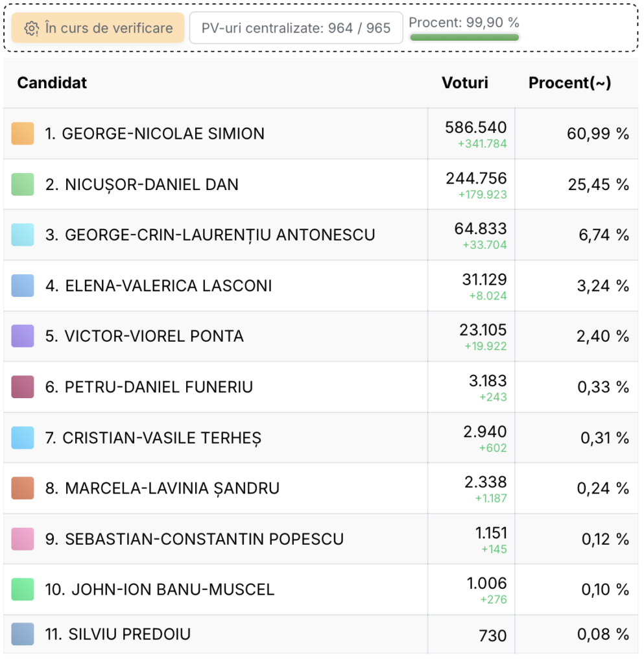Image resolution: width=644 pixels, height=664 pixels.
Task: Click the blue swatch for Elena-Valerica Lasconi
Action: [23, 285]
